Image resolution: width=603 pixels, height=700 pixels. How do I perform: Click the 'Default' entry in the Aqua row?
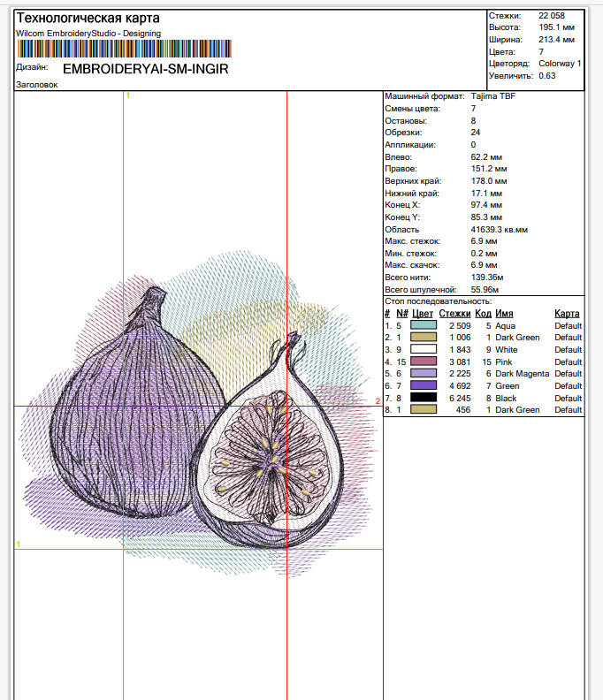569,326
